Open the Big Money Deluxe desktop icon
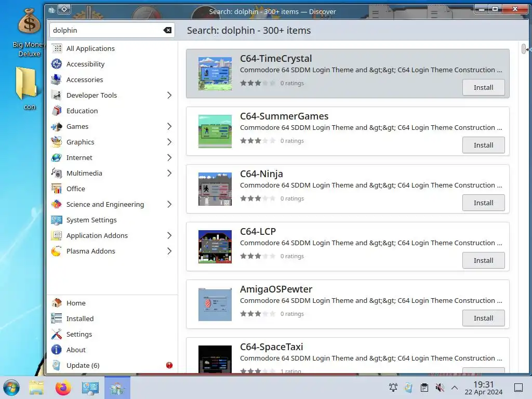Screen dimensions: 532x399 [29, 33]
